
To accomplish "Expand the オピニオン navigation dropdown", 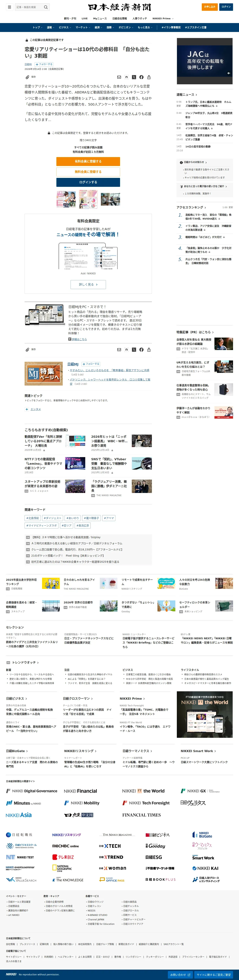I will tap(125, 27).
